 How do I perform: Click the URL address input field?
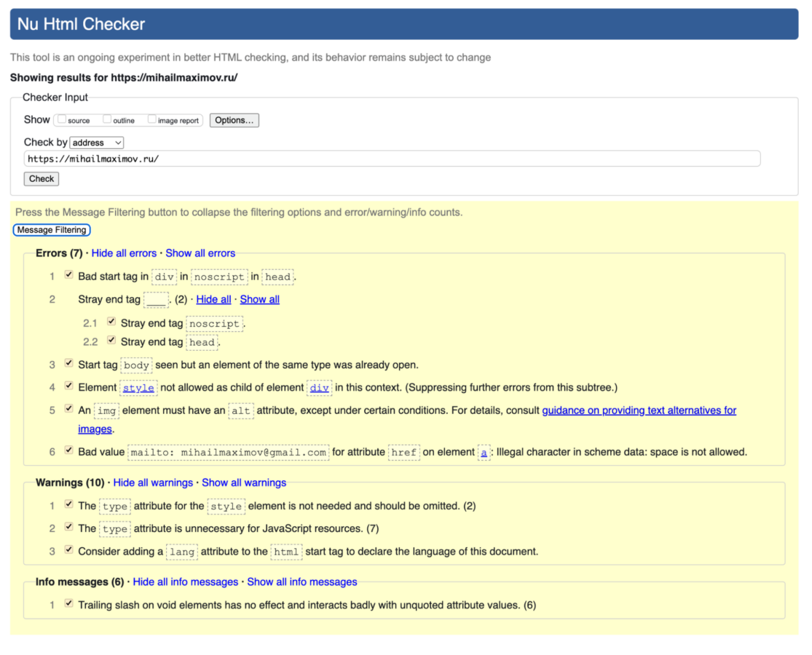pos(392,159)
